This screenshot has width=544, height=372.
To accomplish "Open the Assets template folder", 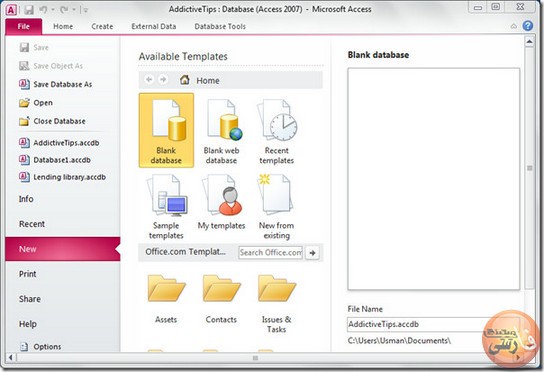I will coord(166,299).
